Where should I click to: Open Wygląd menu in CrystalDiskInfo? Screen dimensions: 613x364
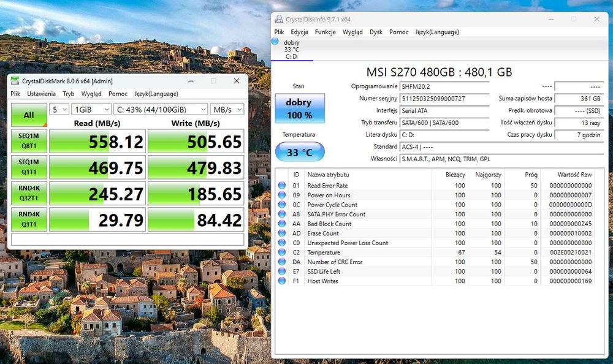click(x=352, y=32)
